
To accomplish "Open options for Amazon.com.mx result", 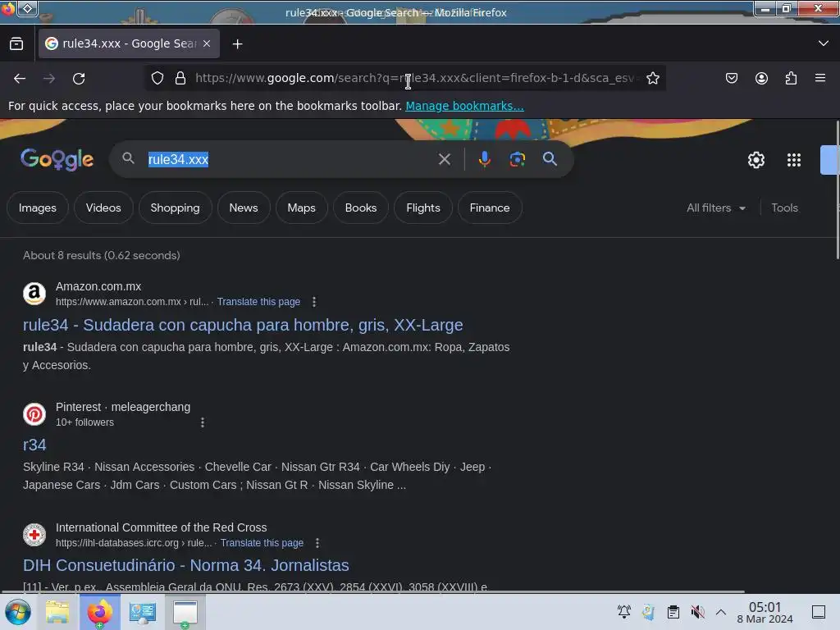I will [314, 302].
